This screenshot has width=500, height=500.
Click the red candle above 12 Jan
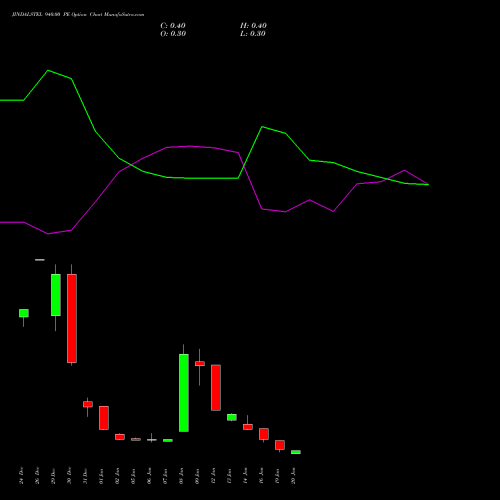[216, 388]
